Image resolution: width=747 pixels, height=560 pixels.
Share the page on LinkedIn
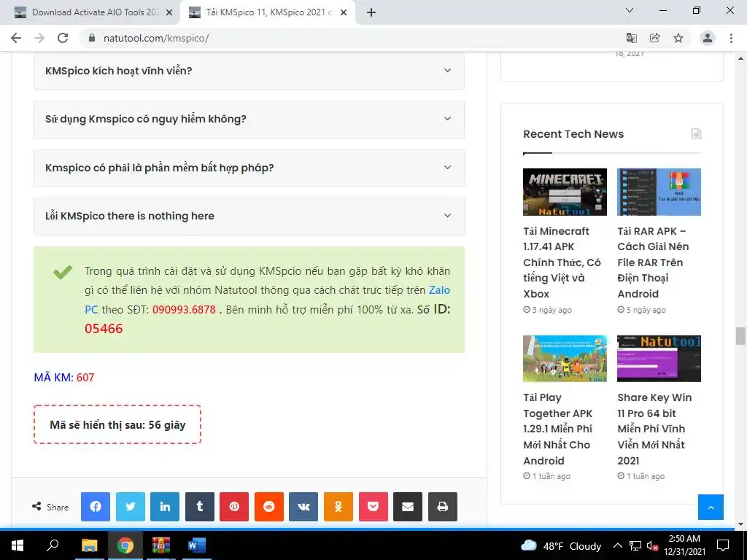[165, 507]
